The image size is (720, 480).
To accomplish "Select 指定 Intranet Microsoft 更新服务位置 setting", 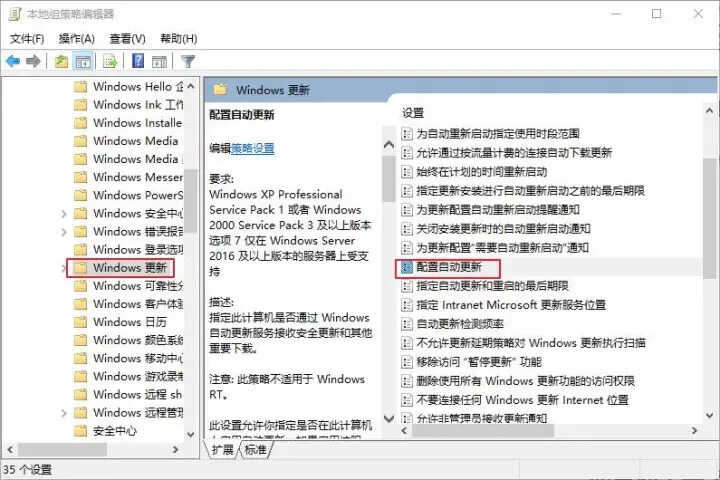I will (511, 305).
